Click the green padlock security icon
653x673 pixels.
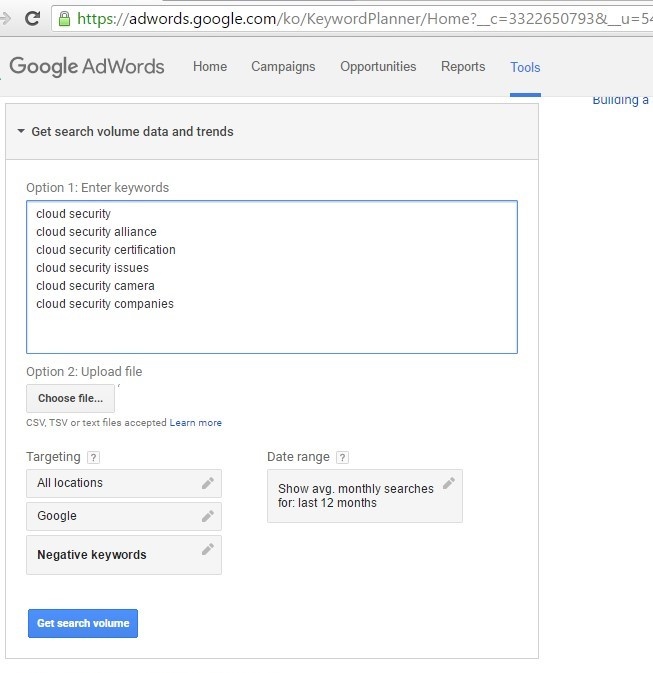64,19
